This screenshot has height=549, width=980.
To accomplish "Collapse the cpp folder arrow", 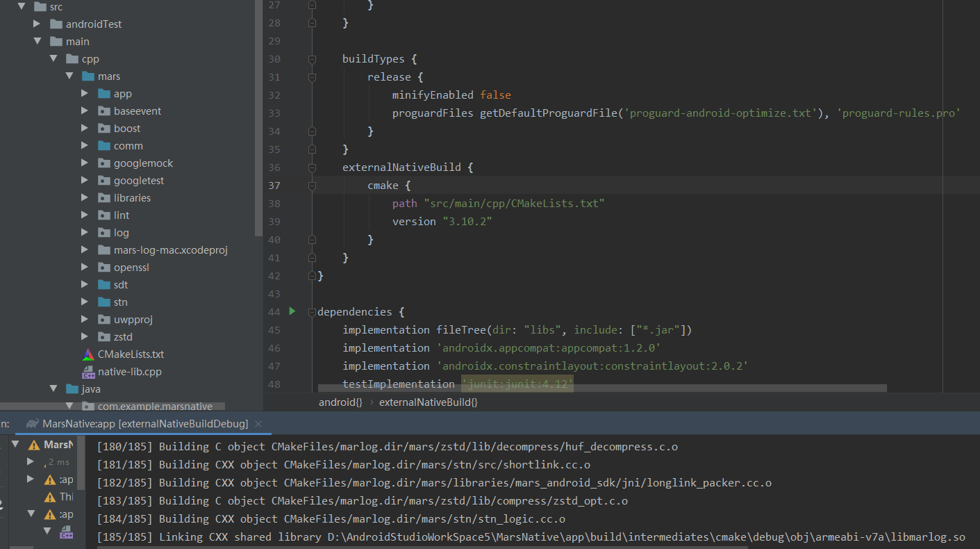I will point(53,59).
